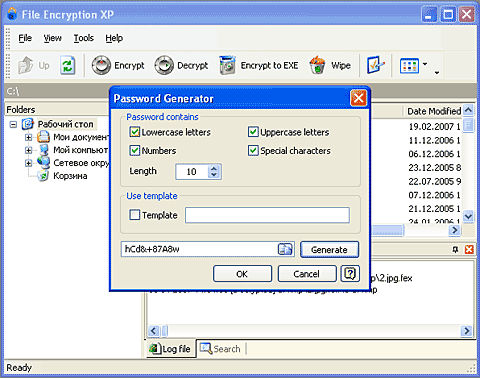The width and height of the screenshot is (480, 378).
Task: Select the file dated 22.07.2005
Action: pyautogui.click(x=434, y=181)
